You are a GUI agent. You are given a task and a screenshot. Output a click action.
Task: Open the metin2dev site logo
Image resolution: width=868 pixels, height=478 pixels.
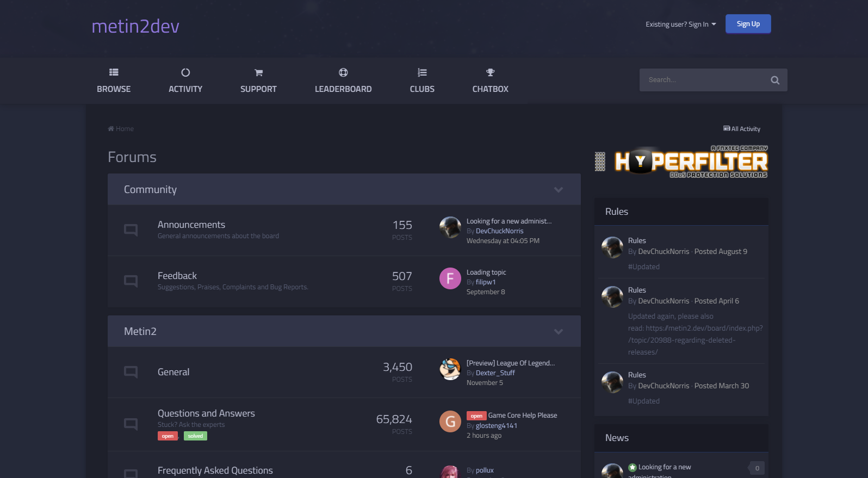[x=135, y=26]
